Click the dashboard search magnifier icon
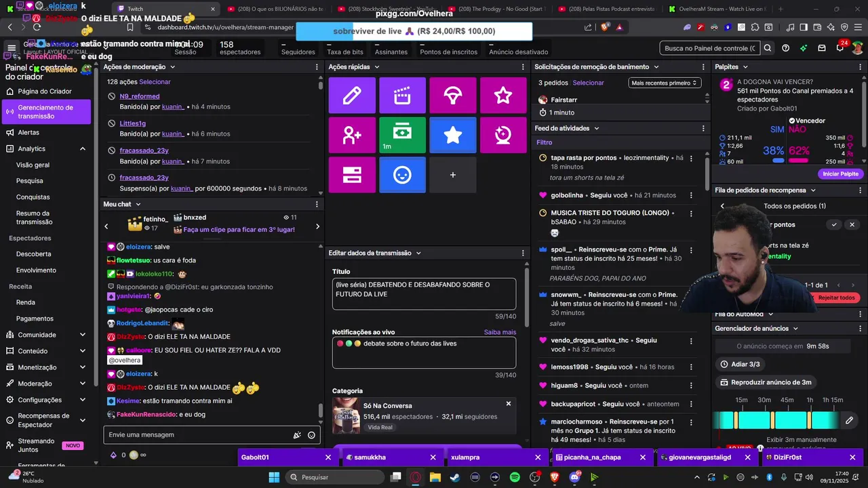 [x=768, y=48]
